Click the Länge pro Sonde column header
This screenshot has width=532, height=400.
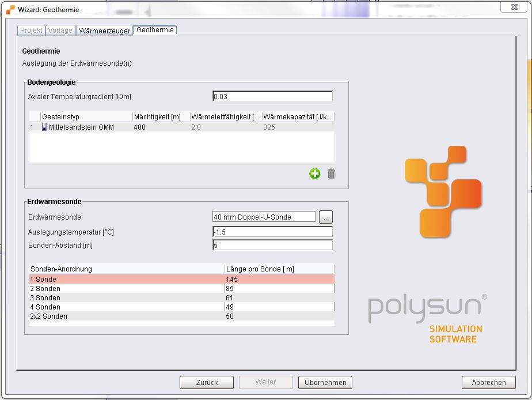tap(280, 269)
